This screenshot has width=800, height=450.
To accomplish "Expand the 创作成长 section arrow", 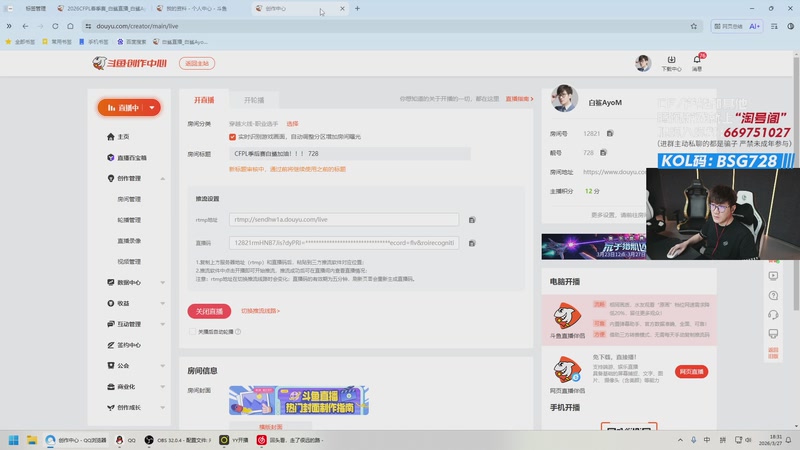I will (x=163, y=408).
